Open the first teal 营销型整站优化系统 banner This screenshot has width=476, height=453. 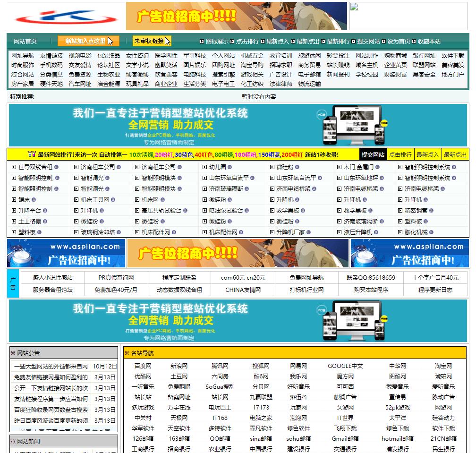238,125
